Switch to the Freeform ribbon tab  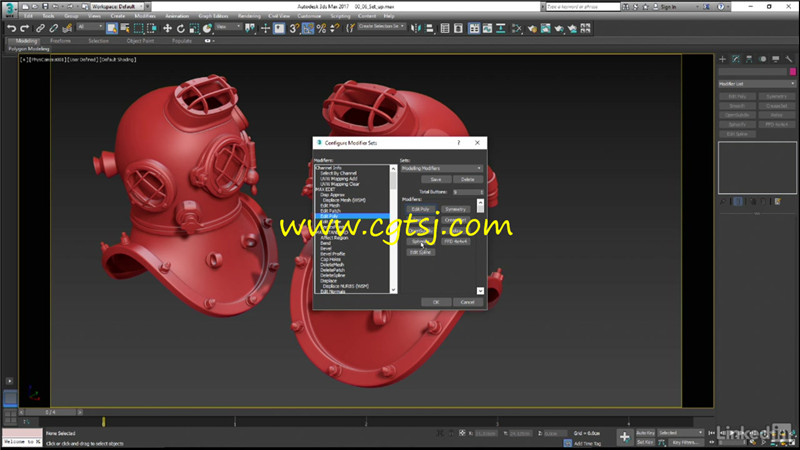coord(60,41)
